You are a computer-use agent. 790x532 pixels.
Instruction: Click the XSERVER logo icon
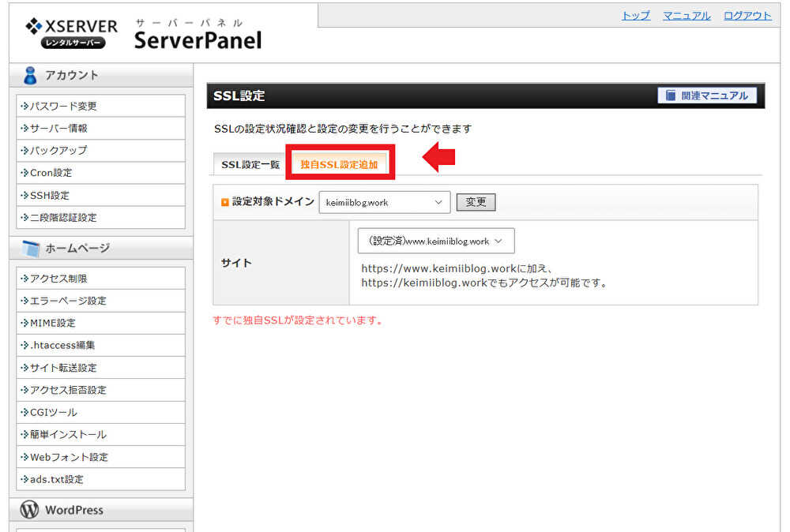pos(34,26)
